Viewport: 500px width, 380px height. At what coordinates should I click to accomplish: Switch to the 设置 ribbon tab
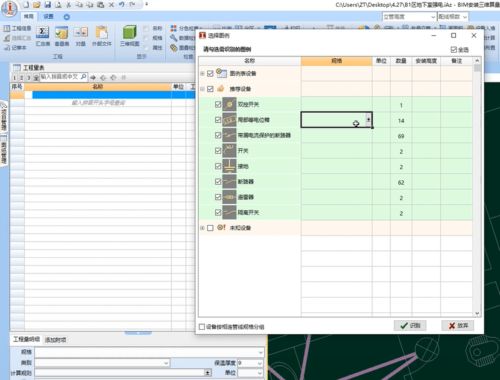click(48, 16)
